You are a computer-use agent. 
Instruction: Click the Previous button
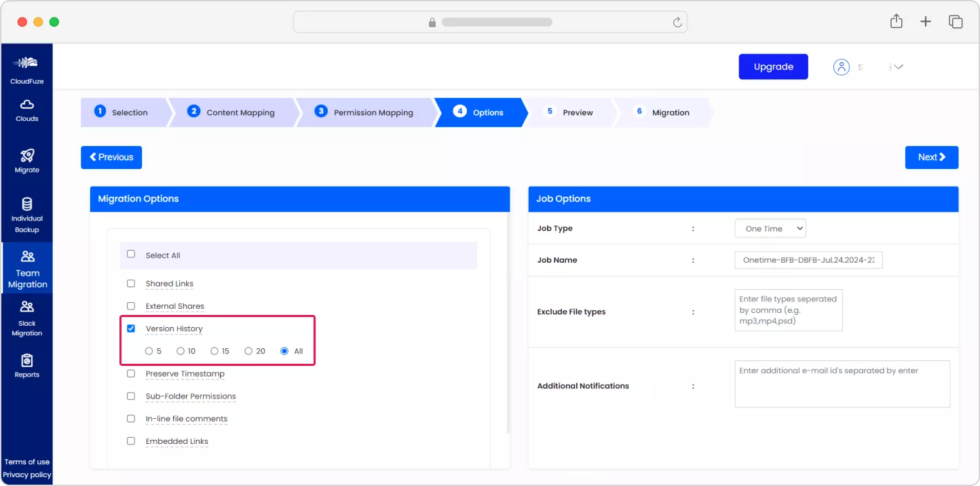[x=111, y=157]
